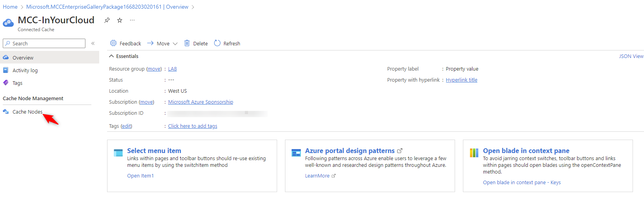Navigate to Home in the breadcrumb

pyautogui.click(x=10, y=7)
